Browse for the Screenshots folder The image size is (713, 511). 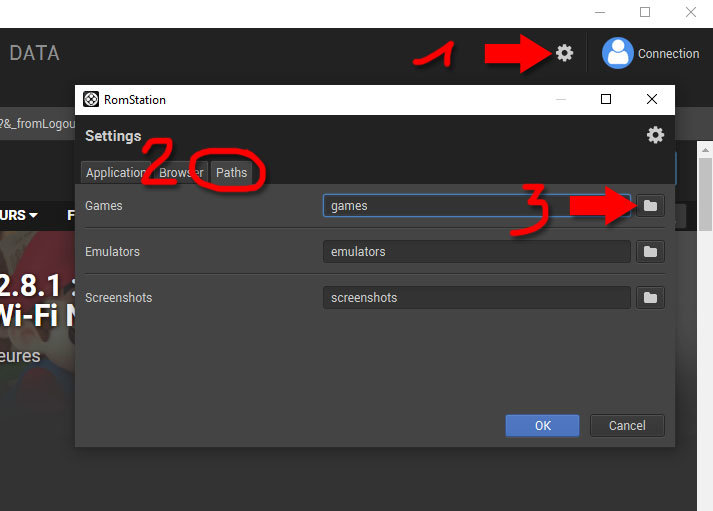tap(650, 297)
